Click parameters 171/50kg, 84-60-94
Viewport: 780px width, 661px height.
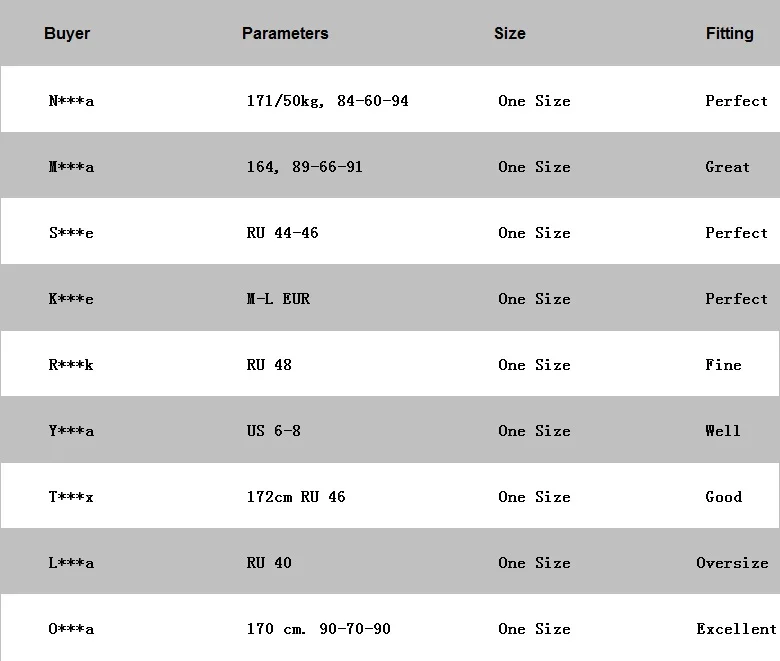pyautogui.click(x=327, y=101)
